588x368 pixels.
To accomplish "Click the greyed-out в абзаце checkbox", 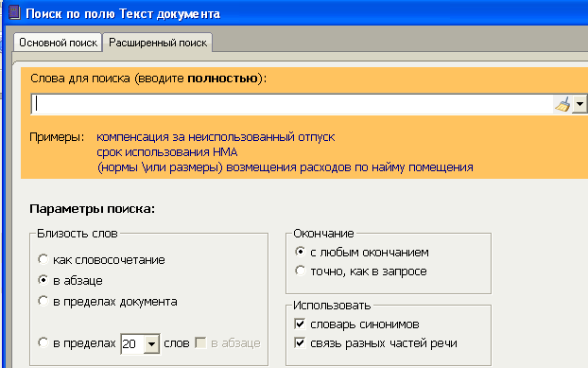I will pos(200,342).
